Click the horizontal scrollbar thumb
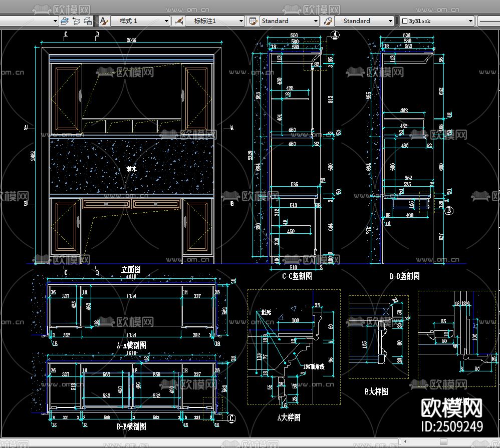This screenshot has width=500, height=448. tap(443, 441)
